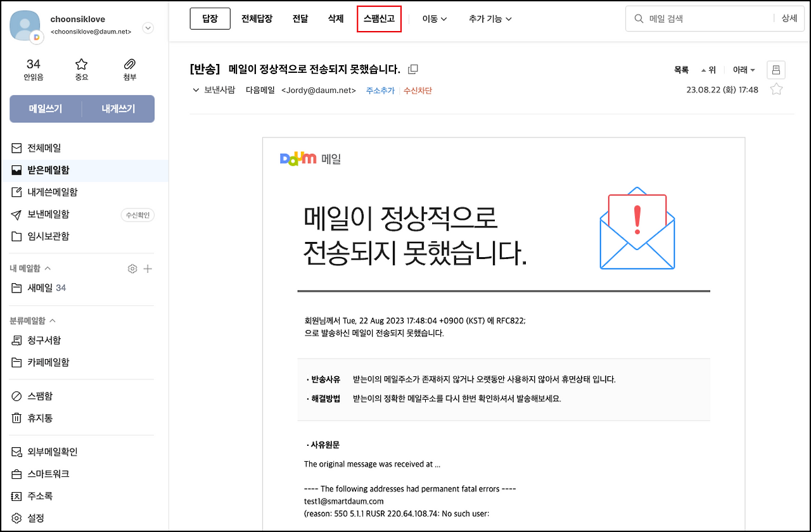Return to mail list with 목록
The image size is (811, 532).
click(x=681, y=70)
